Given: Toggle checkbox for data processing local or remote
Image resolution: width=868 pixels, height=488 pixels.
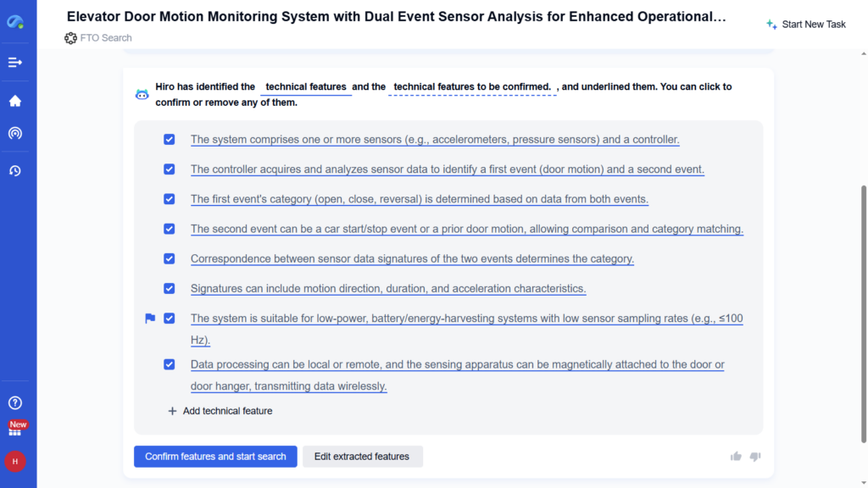Looking at the screenshot, I should click(x=170, y=364).
